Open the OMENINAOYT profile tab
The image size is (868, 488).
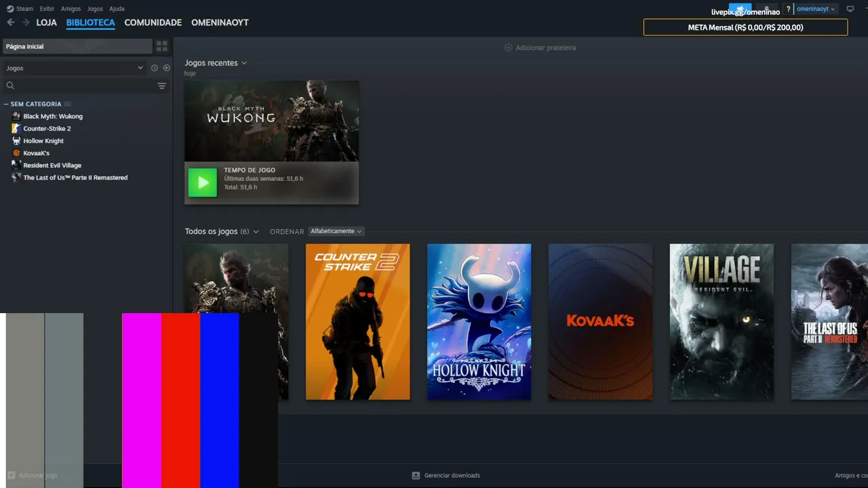click(x=220, y=22)
